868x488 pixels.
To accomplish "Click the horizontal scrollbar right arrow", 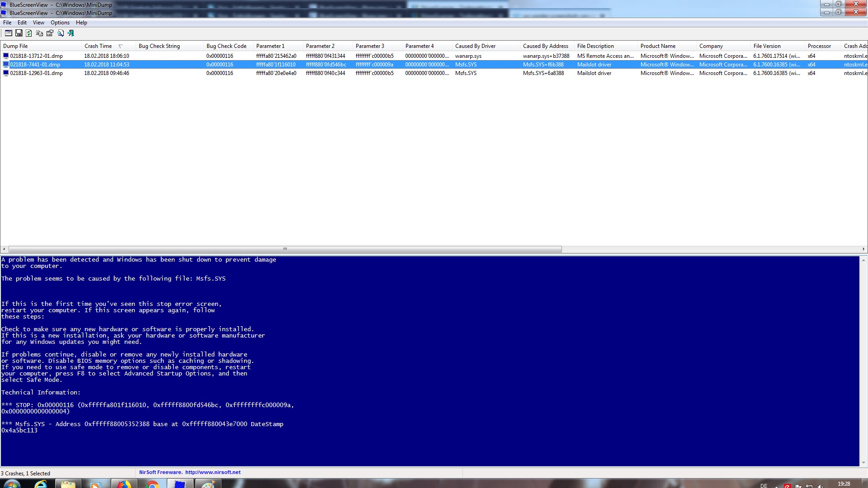I will 863,249.
